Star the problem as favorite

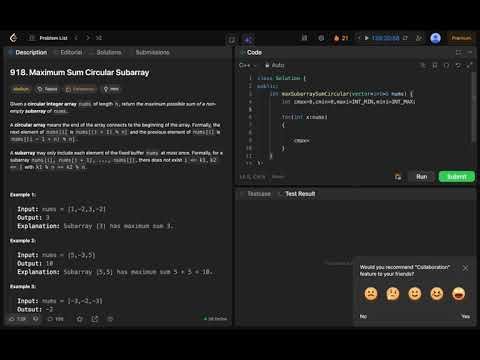79,319
